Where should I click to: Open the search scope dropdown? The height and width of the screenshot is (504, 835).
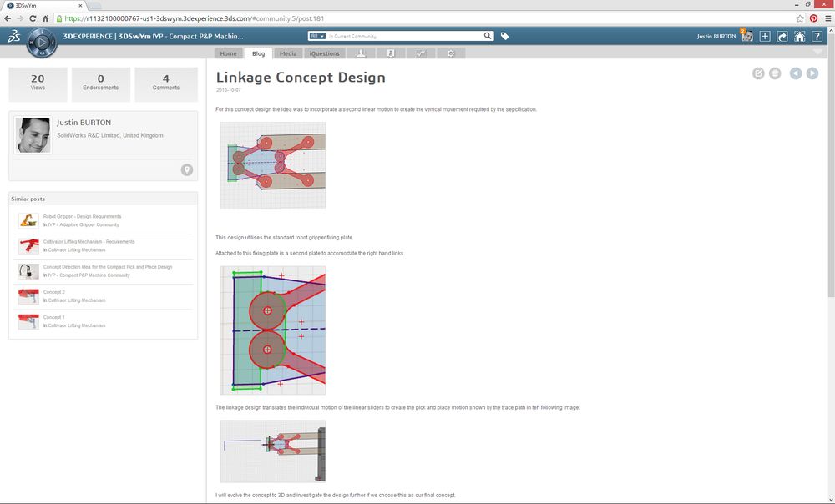pos(316,36)
